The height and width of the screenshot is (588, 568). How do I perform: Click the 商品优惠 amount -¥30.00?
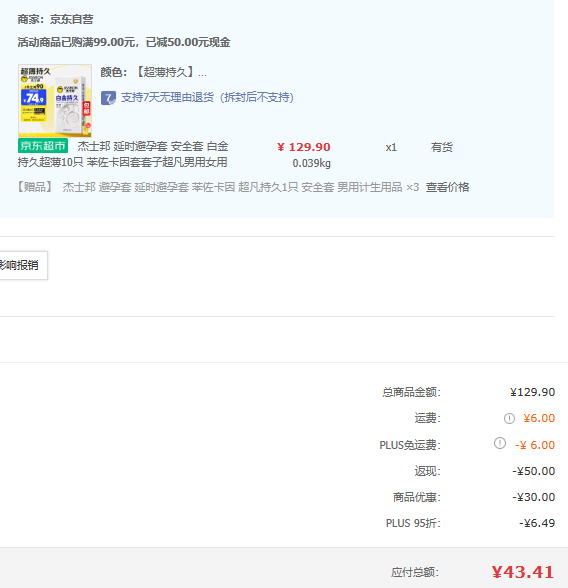pos(534,497)
